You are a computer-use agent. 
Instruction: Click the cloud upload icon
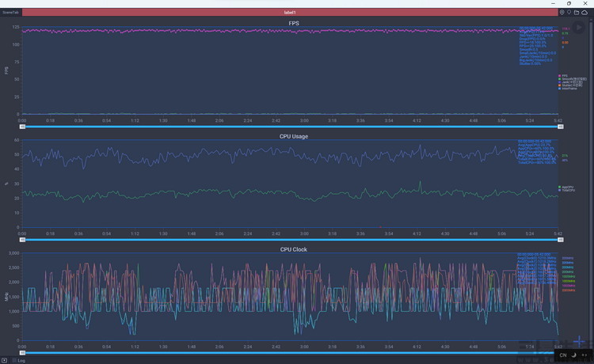pos(584,13)
